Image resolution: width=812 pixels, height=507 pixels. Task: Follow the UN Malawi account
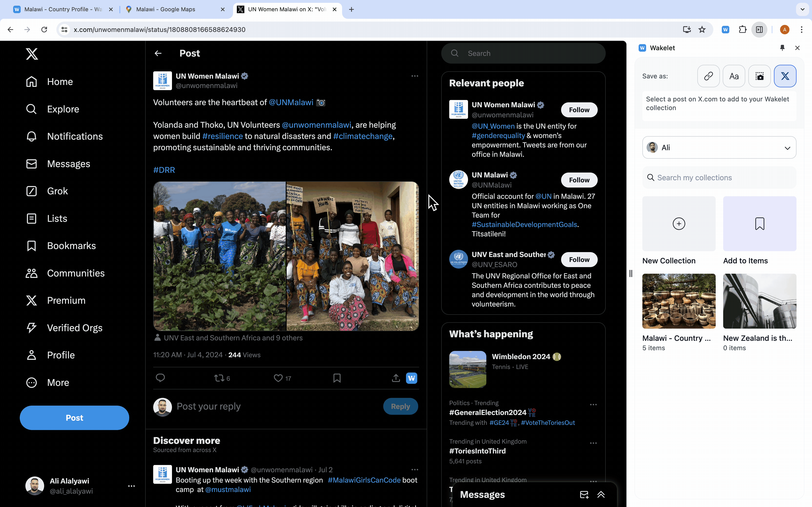coord(579,180)
